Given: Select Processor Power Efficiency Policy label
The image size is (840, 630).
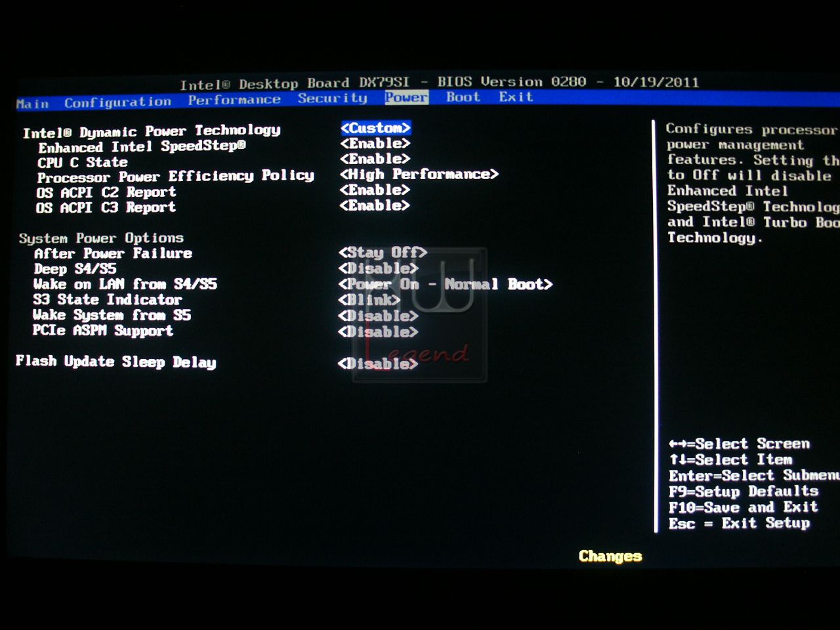Looking at the screenshot, I should click(x=175, y=177).
